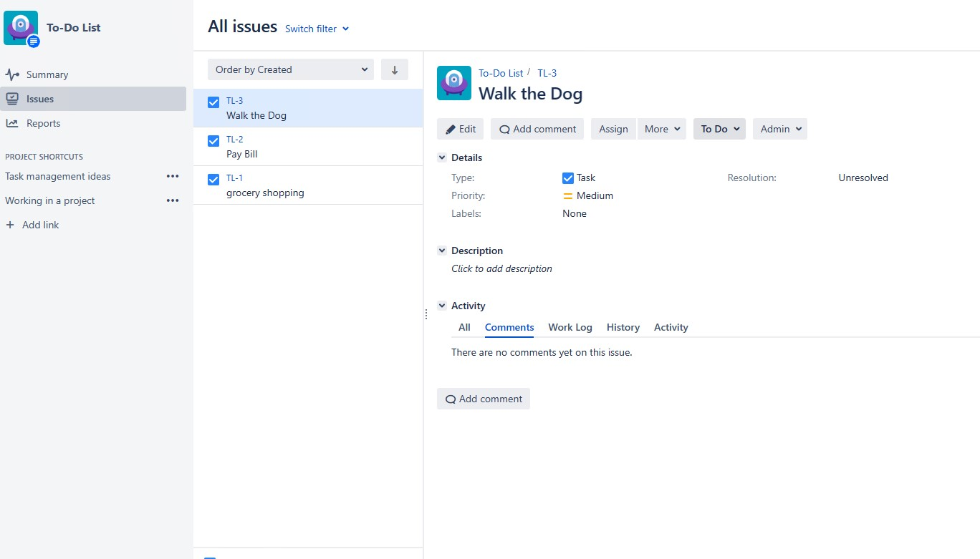The height and width of the screenshot is (559, 980).
Task: Uncheck the TL-2 Pay Bill checkbox
Action: pos(213,140)
